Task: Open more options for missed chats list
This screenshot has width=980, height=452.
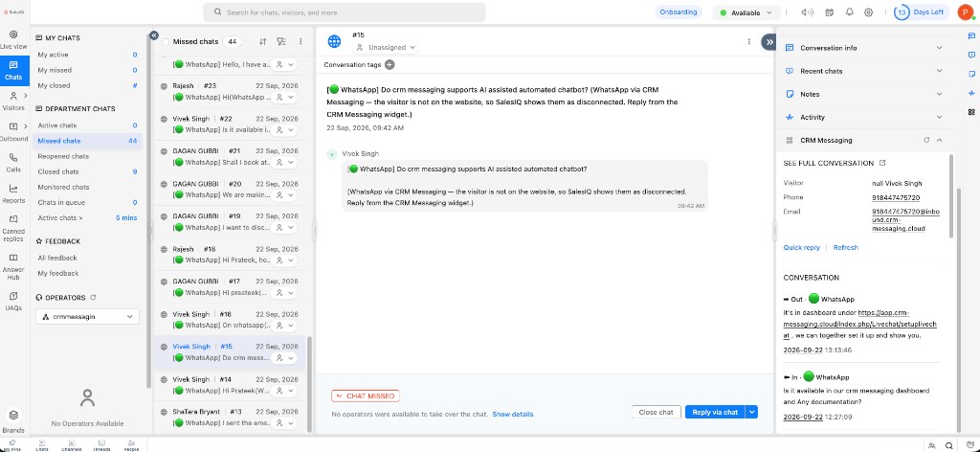Action: (301, 41)
